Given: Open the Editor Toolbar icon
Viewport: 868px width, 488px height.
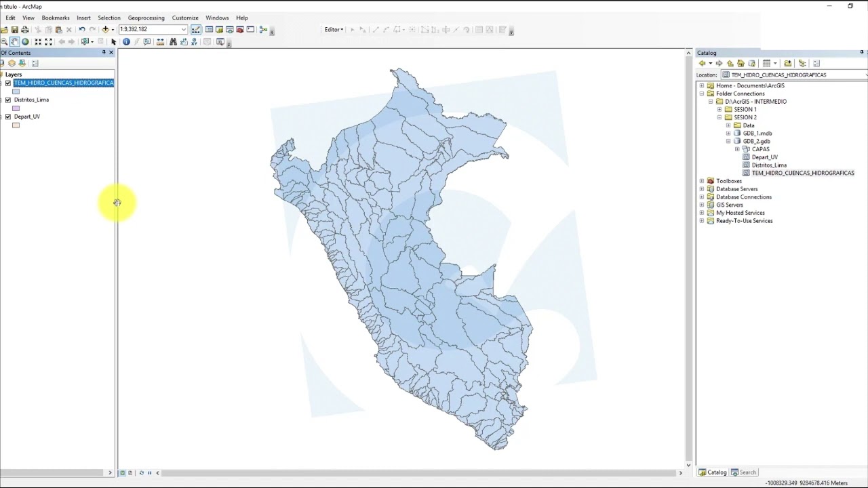Looking at the screenshot, I should click(196, 30).
